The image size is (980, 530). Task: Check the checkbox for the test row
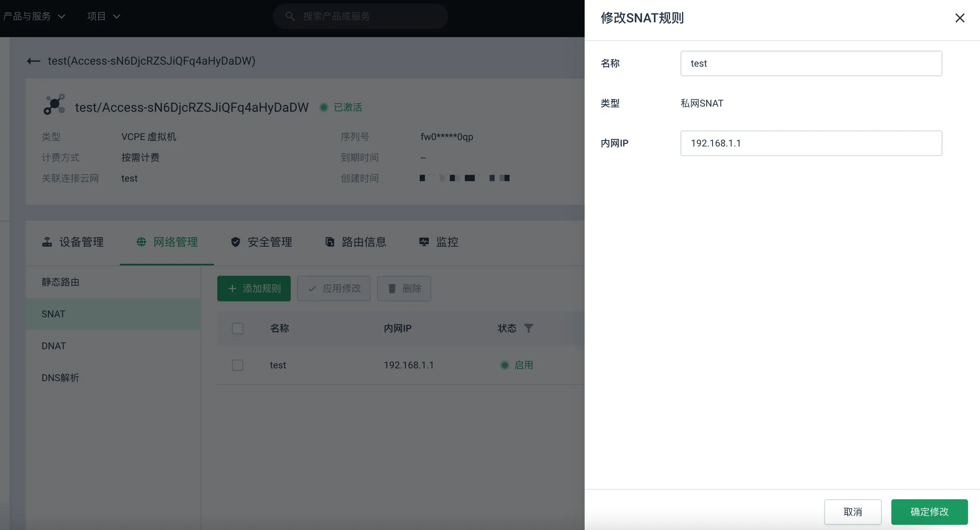(x=238, y=365)
